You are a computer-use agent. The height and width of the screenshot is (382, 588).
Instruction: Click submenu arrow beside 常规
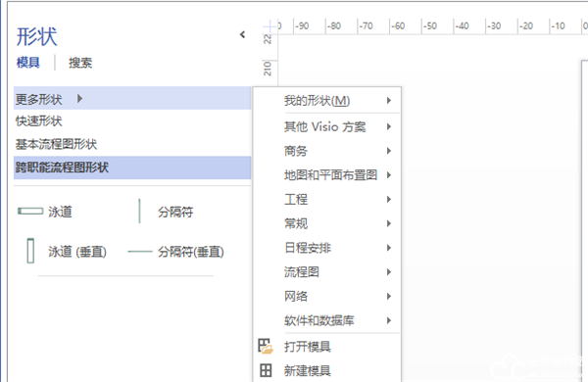pos(389,223)
